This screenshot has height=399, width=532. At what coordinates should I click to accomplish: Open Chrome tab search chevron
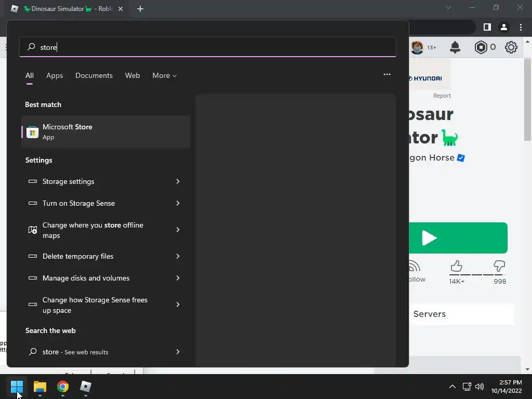coord(448,7)
